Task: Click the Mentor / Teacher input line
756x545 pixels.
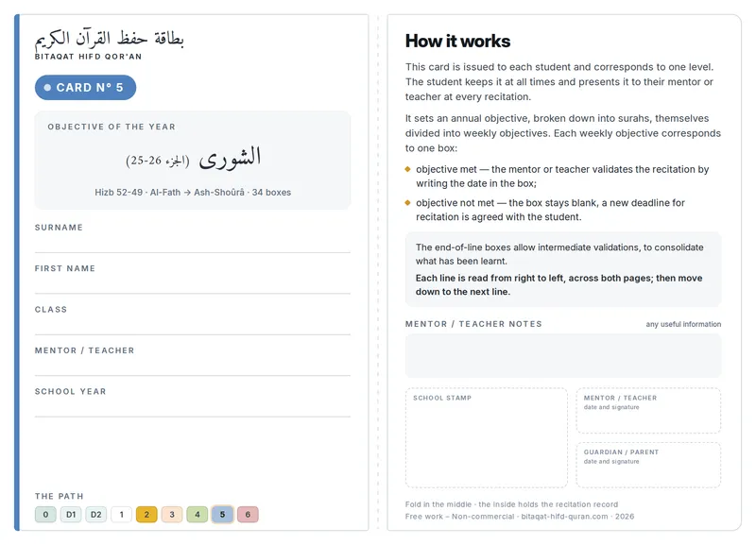Action: [193, 366]
